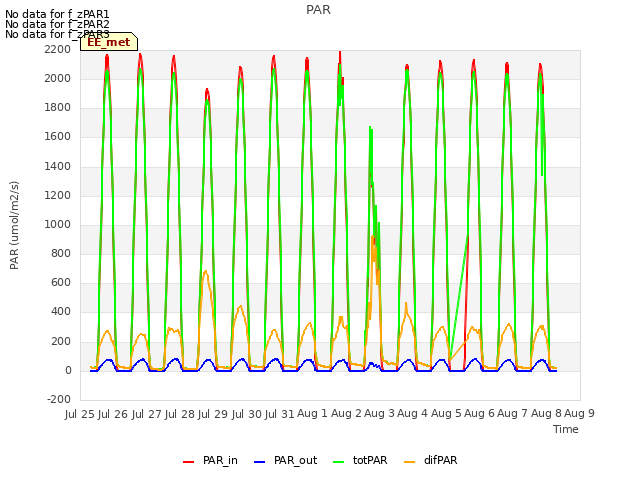
Task: Click the Time x-axis label
Action: (x=566, y=429)
